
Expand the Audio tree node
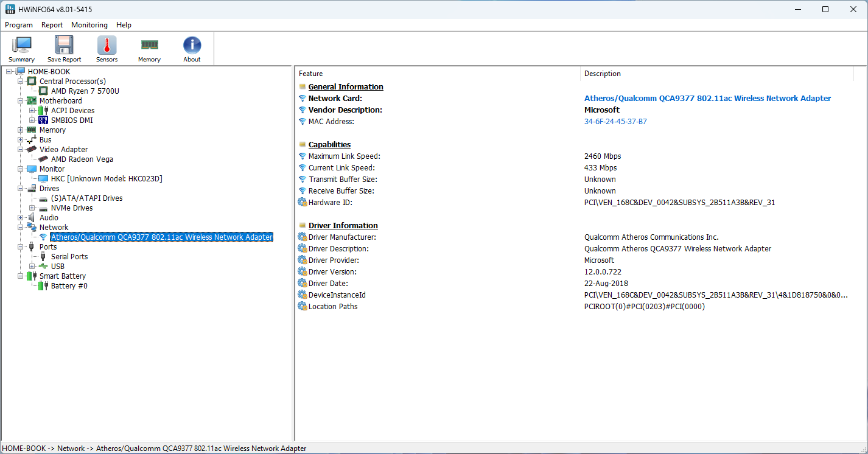[21, 218]
